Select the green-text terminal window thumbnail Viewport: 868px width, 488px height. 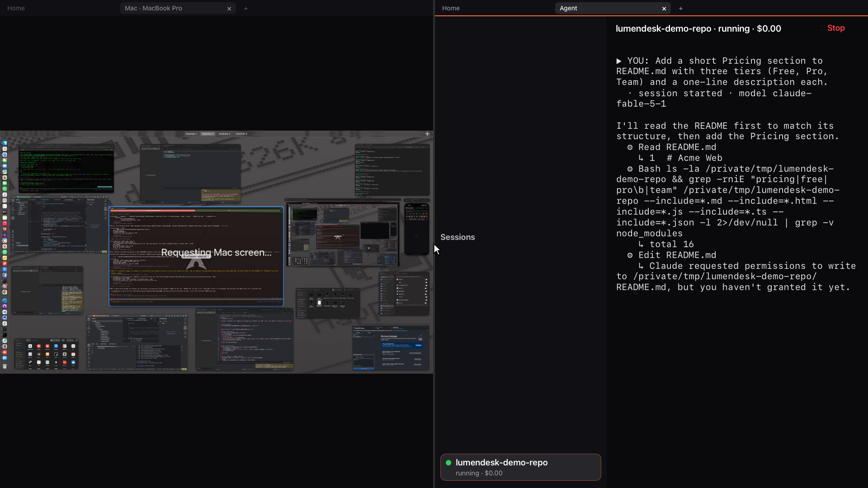point(66,169)
